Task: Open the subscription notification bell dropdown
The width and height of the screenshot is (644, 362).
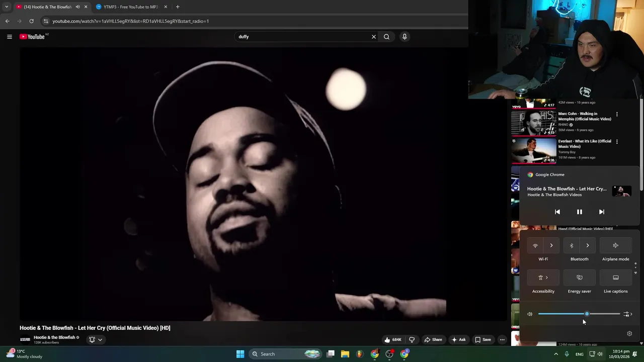Action: point(96,340)
